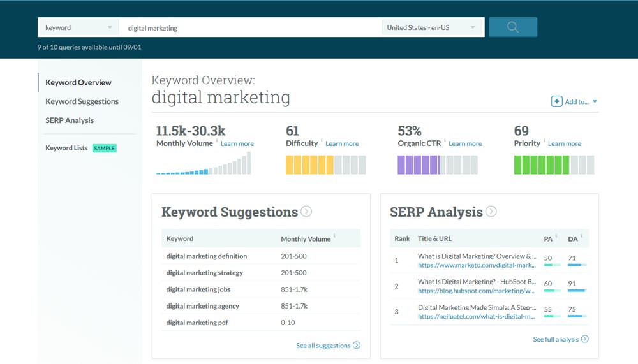
Task: Click the See all suggestions link
Action: 323,346
